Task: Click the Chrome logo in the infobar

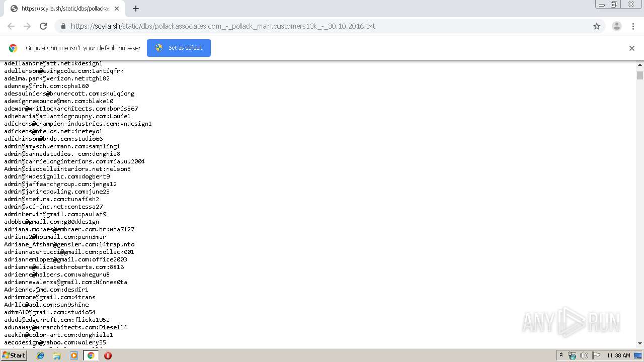Action: click(13, 48)
